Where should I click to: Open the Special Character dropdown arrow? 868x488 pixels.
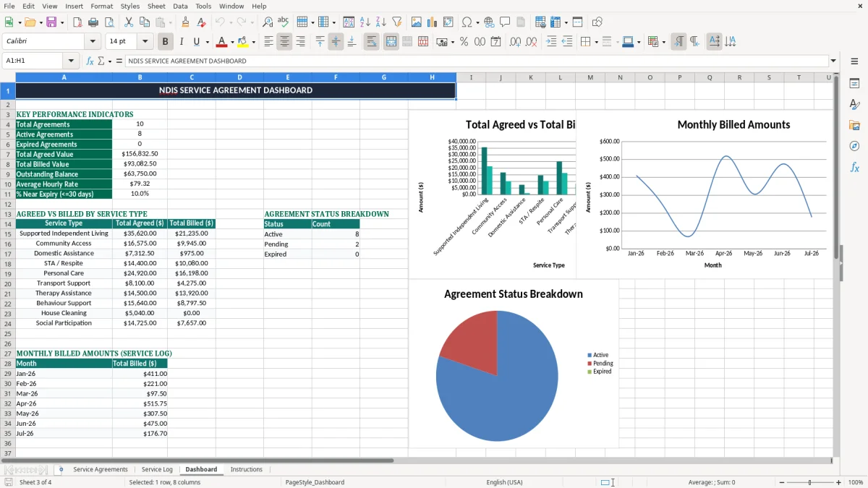pos(477,22)
